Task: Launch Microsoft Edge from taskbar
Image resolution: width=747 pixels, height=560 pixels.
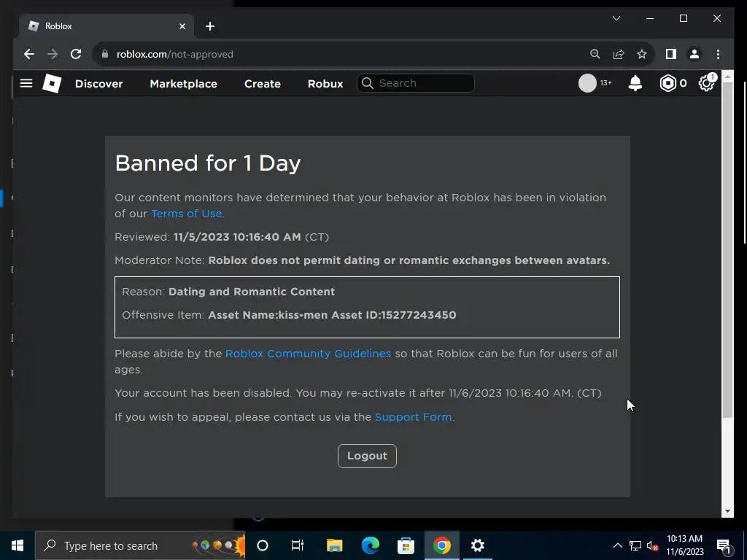Action: pos(370,545)
